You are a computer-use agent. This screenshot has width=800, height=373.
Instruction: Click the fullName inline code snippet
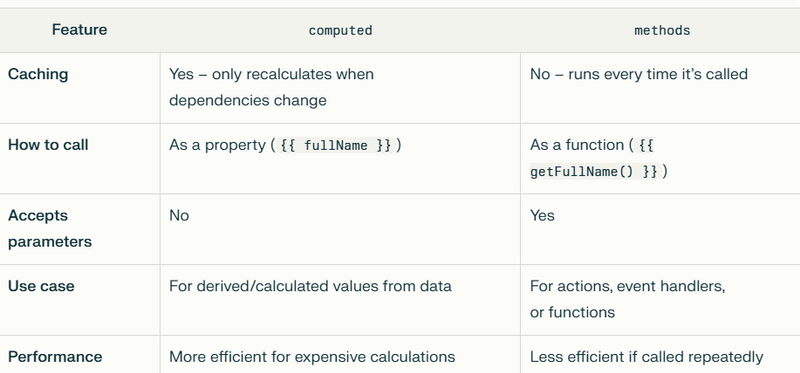tap(336, 145)
